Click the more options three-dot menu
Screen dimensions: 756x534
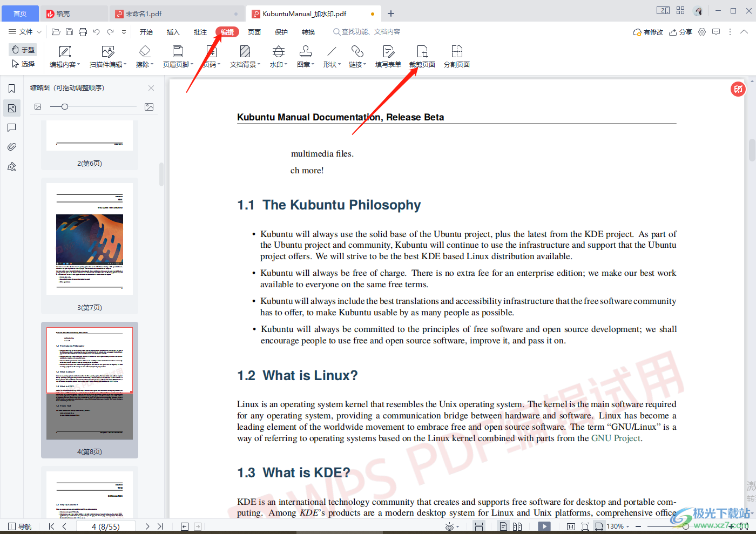pos(730,32)
